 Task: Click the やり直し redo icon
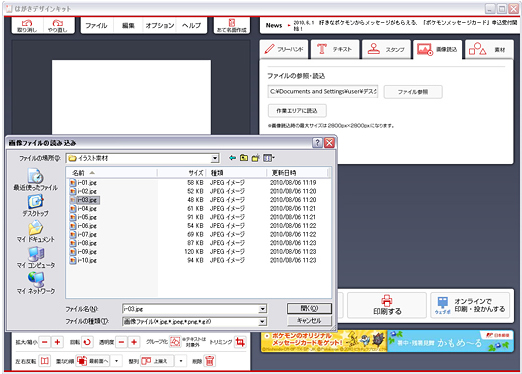58,25
